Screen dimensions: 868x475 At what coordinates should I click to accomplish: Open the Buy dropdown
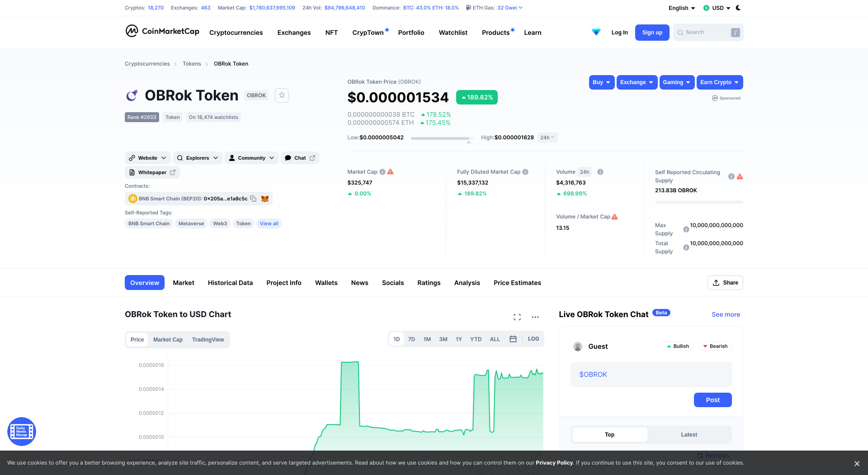(602, 82)
